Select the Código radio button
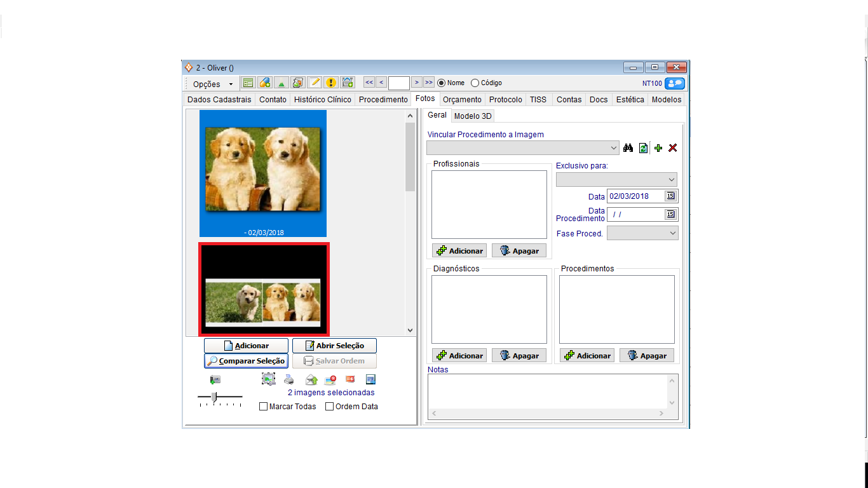 point(475,83)
